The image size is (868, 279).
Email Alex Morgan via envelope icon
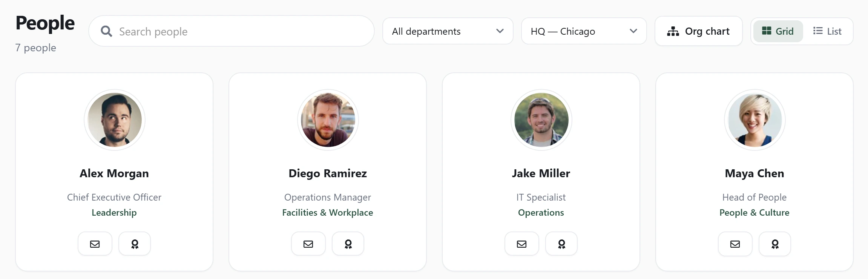[x=95, y=244]
